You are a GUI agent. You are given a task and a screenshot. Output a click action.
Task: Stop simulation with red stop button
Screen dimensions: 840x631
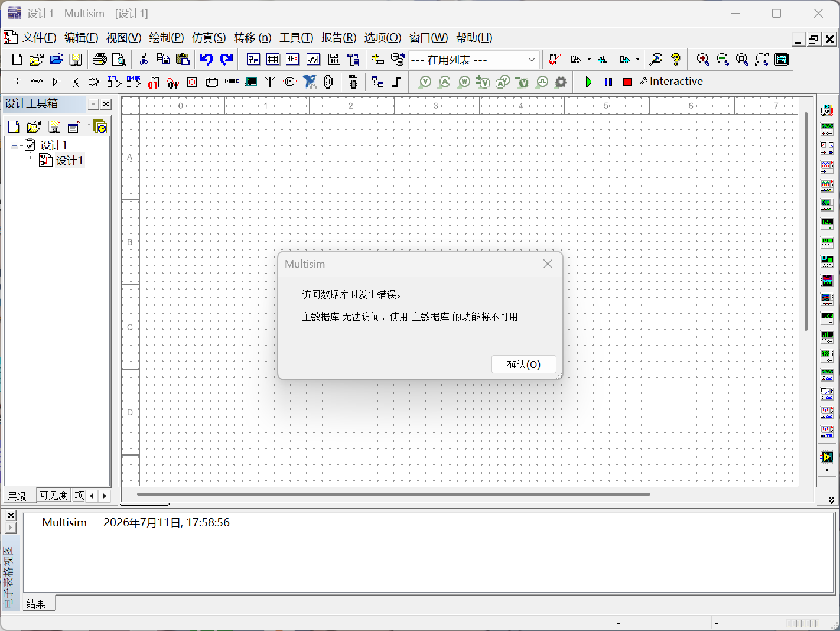point(627,82)
